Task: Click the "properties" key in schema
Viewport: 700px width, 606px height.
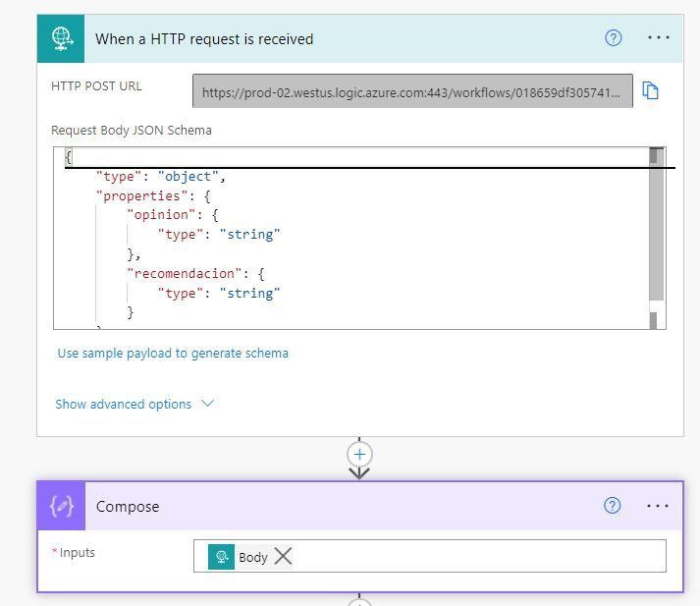Action: 142,195
